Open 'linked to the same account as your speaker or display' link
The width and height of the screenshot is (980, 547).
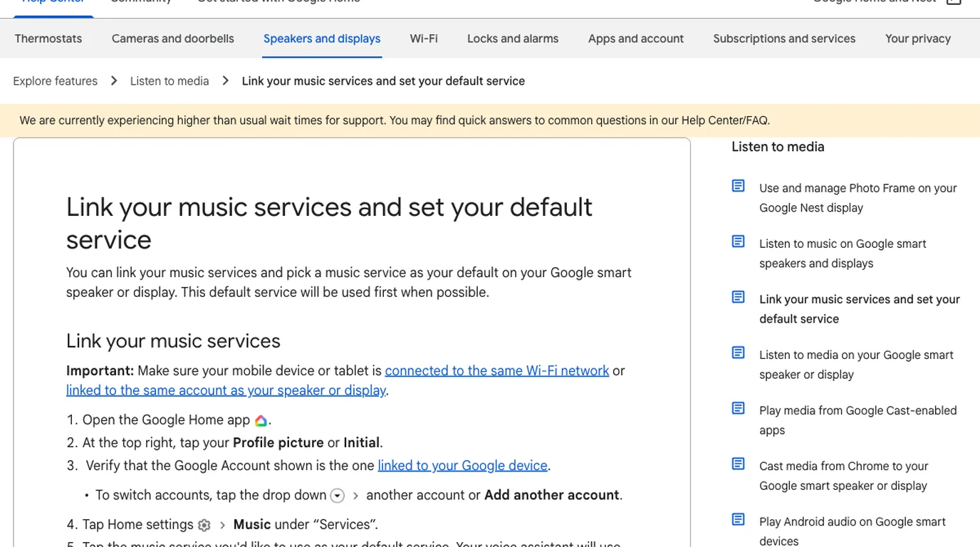(226, 390)
